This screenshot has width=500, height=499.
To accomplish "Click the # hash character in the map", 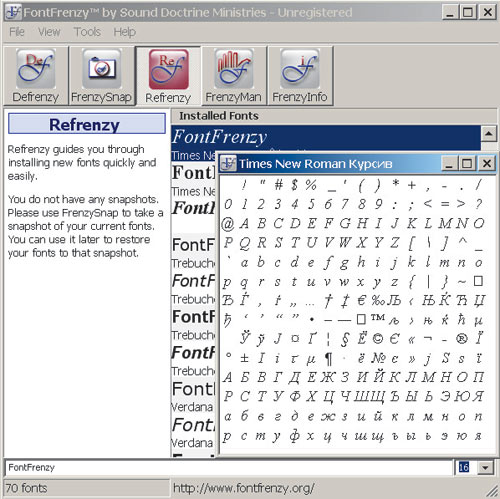I will pyautogui.click(x=278, y=184).
